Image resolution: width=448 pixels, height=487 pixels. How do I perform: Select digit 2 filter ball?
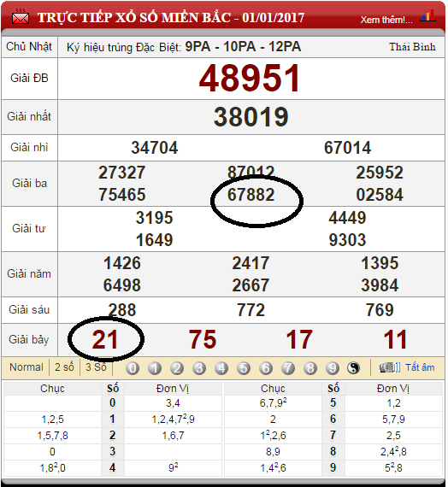[x=177, y=368]
